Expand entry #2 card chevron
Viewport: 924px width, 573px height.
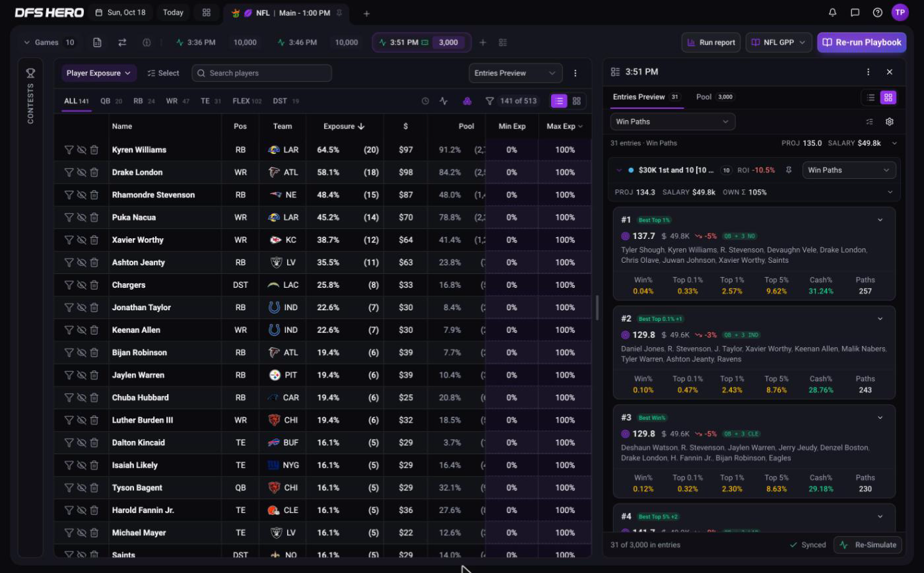[880, 319]
